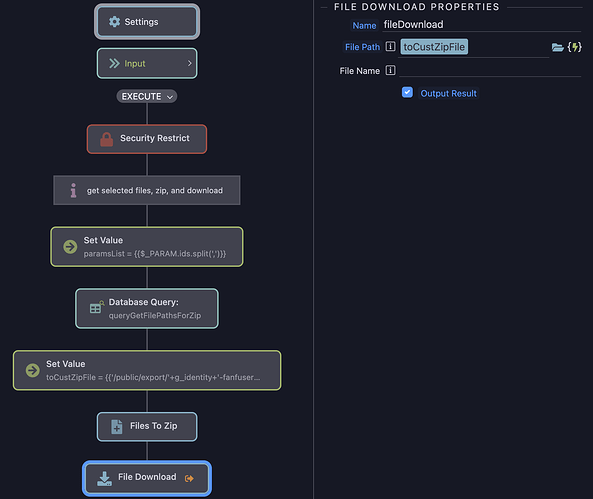Click the Database Query table icon
Image resolution: width=593 pixels, height=499 pixels.
[x=97, y=307]
